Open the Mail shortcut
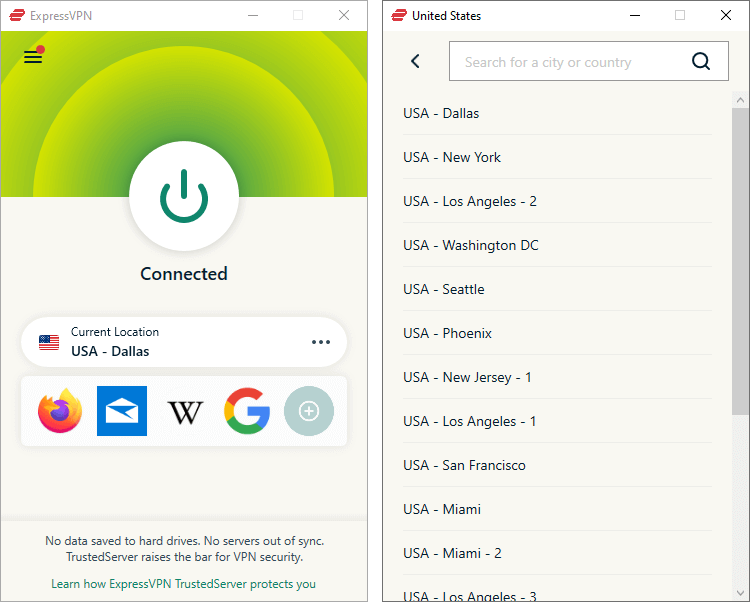750x602 pixels. [122, 411]
